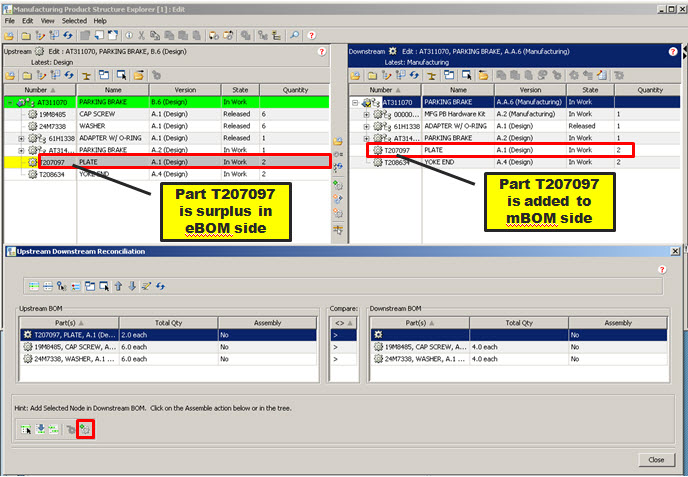688x477 pixels.
Task: Click the refresh icon in reconciliation toolbar
Action: pyautogui.click(x=160, y=287)
